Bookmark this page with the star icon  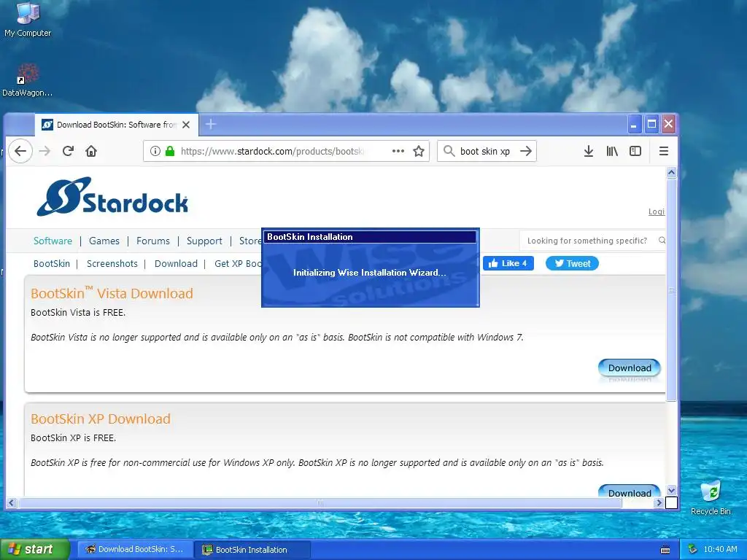click(419, 151)
